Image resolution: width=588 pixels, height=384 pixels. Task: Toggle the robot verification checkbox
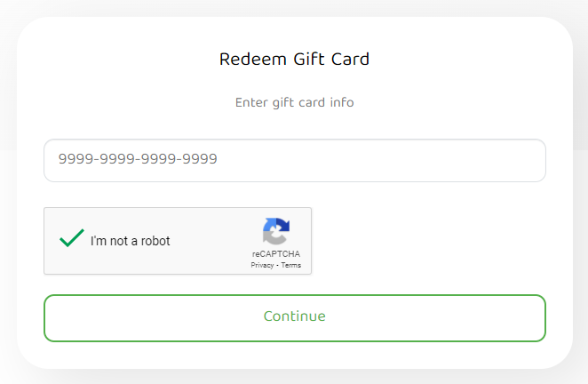pos(71,239)
